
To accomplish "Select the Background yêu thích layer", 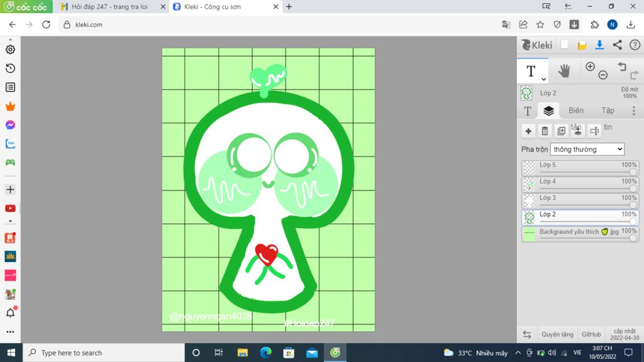I will [580, 234].
